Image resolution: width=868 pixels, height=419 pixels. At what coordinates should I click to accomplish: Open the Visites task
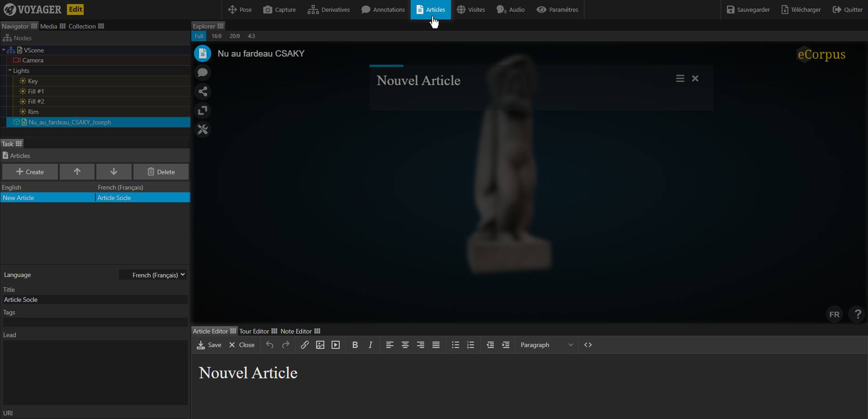click(471, 10)
